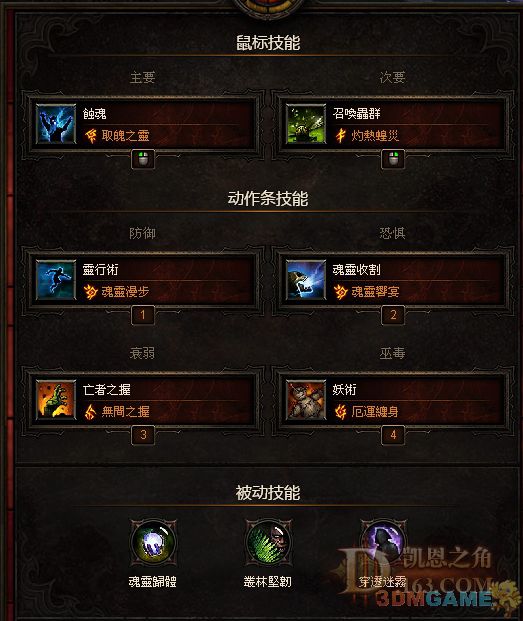The image size is (523, 621).
Task: Click the right mouse button slot indicator
Action: pyautogui.click(x=393, y=159)
